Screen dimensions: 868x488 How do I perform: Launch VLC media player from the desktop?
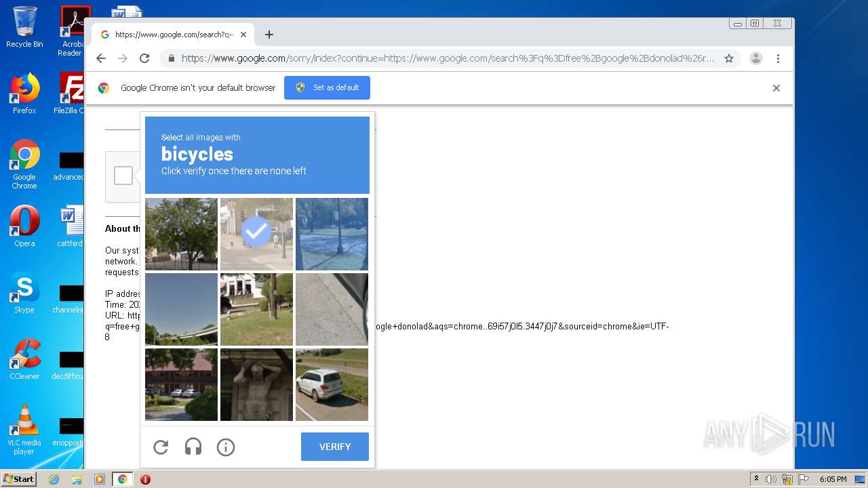24,430
